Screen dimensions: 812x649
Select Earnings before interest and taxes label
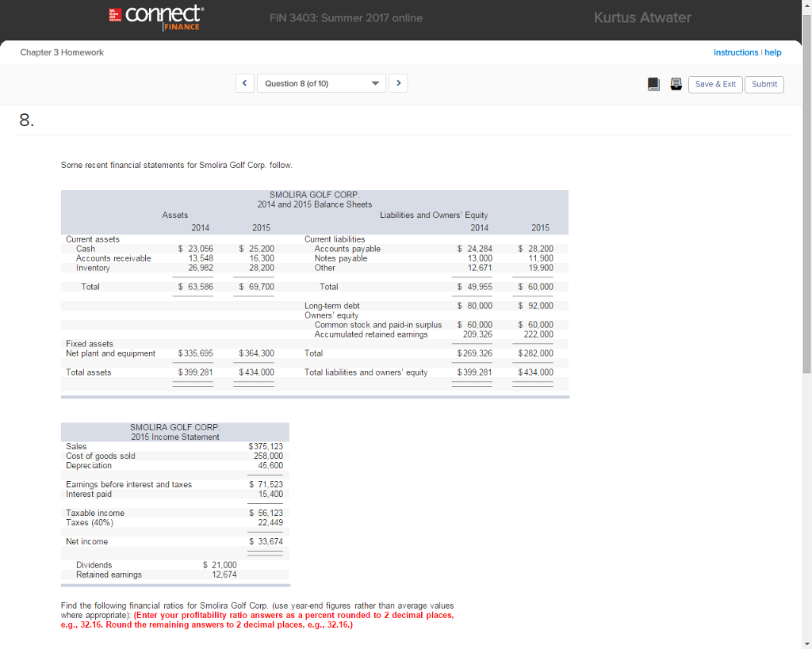[129, 484]
